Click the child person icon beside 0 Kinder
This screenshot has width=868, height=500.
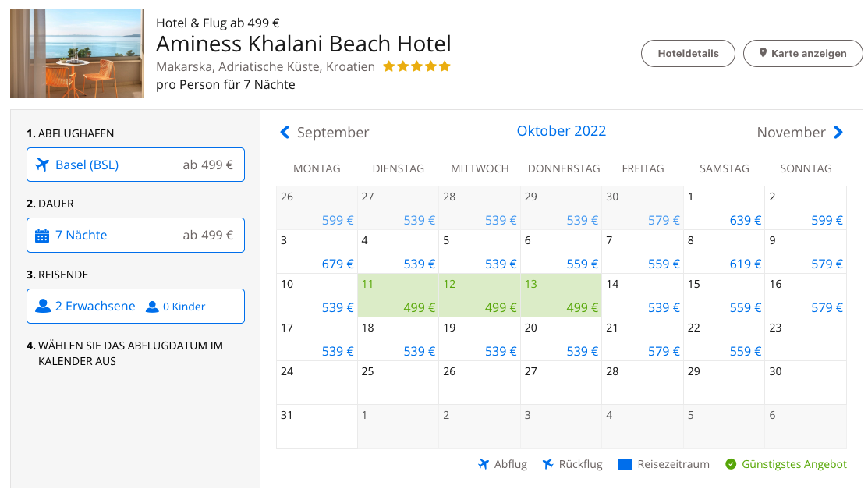pos(152,307)
